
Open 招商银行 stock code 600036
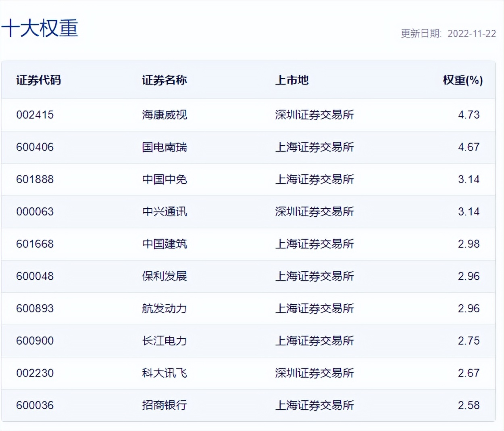click(x=35, y=405)
